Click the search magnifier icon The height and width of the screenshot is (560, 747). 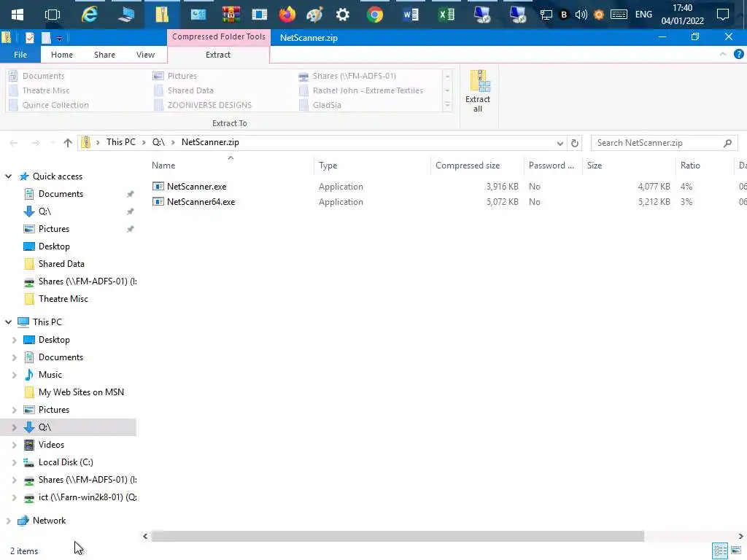click(727, 143)
